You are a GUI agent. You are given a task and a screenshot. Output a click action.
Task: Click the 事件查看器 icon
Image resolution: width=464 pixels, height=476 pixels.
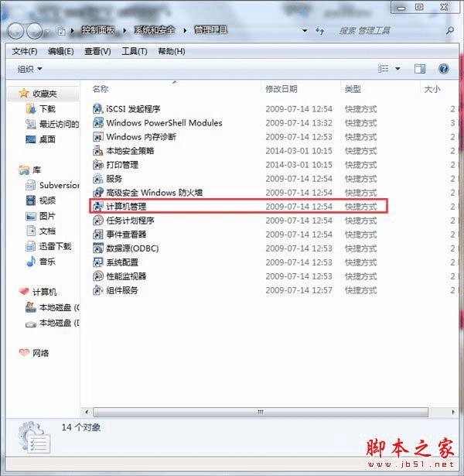pyautogui.click(x=97, y=235)
